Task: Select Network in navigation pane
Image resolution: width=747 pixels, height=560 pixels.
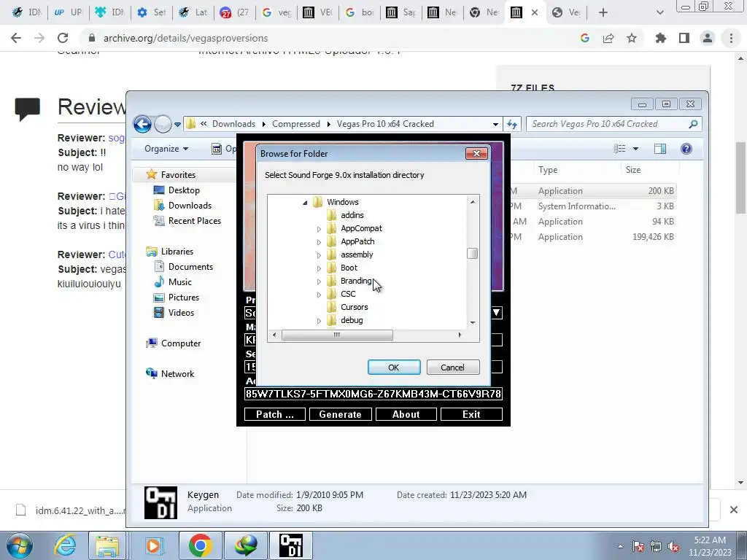Action: (177, 374)
